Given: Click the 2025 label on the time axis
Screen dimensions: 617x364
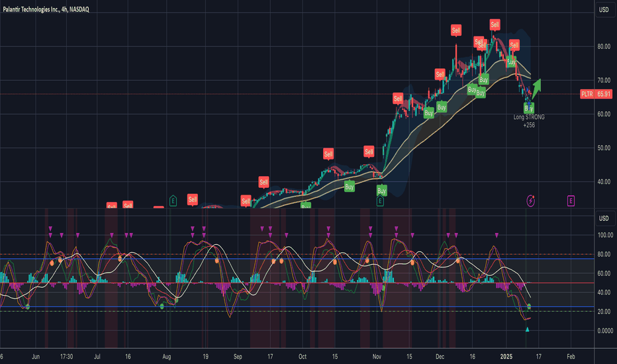Looking at the screenshot, I should 506,357.
